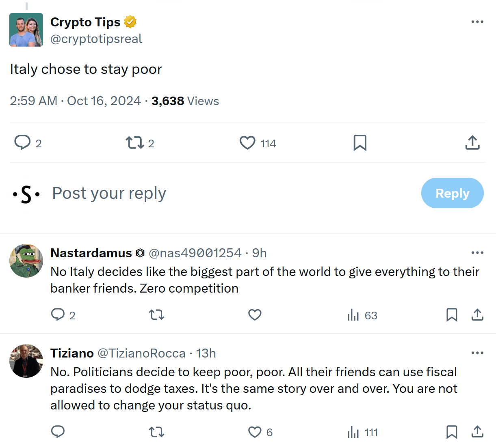Repost the Nastardamus reply
Viewport: 496px width, 448px height.
pos(156,315)
